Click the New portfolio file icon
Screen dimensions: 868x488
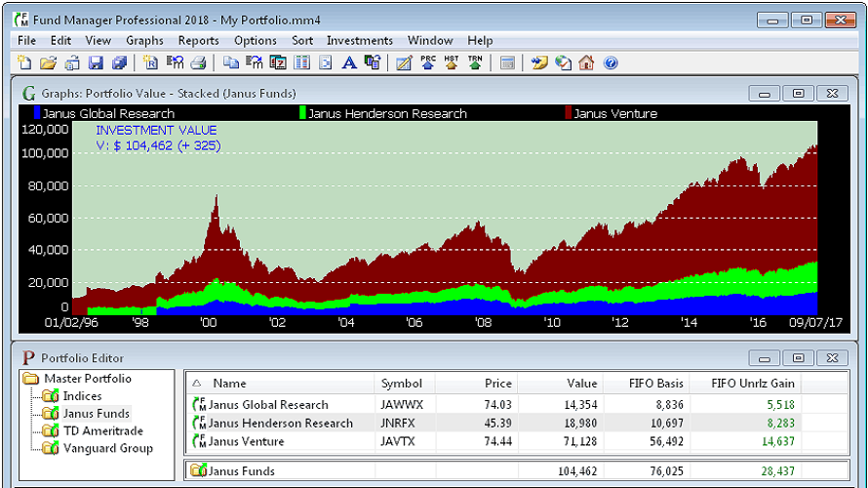click(23, 63)
